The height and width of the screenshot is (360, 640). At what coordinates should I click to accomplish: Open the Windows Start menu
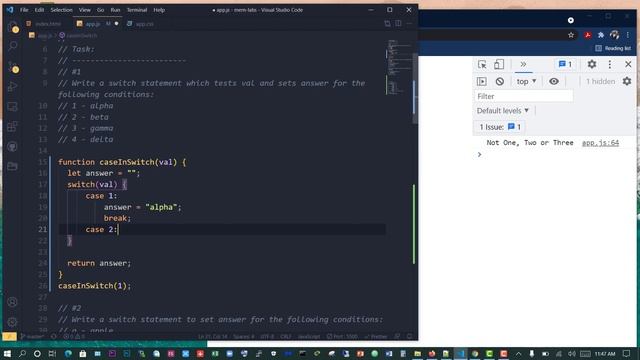tap(7, 353)
